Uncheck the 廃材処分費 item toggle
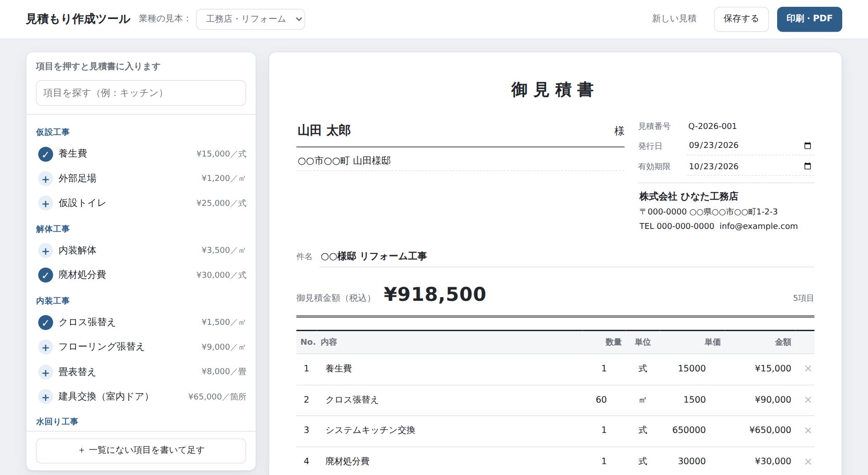 (45, 275)
